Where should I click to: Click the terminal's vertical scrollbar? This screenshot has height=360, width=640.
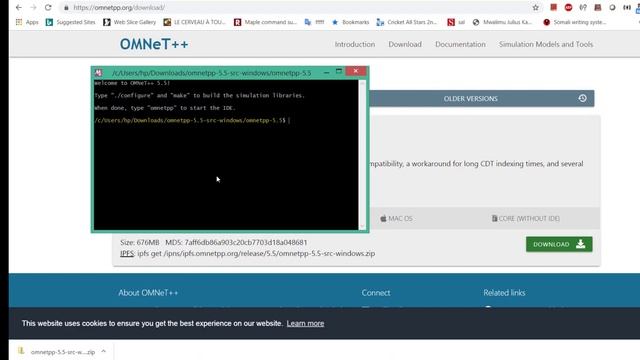coord(362,155)
